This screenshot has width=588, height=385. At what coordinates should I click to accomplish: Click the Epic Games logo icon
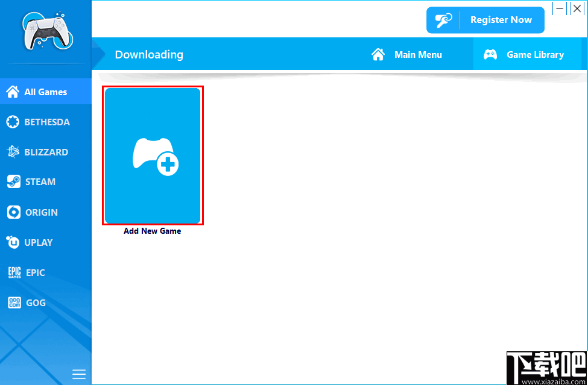(x=14, y=273)
